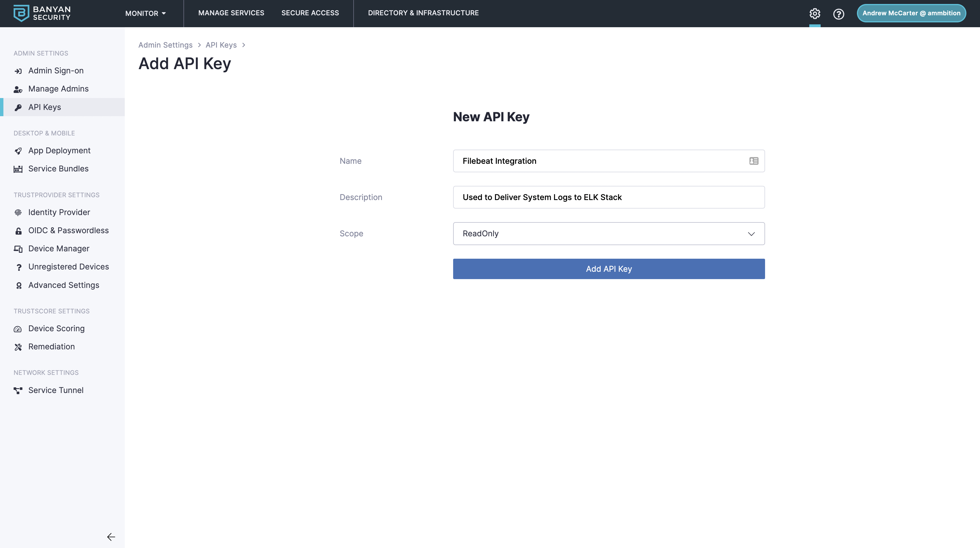This screenshot has width=980, height=548.
Task: Open the help question mark icon
Action: click(839, 14)
